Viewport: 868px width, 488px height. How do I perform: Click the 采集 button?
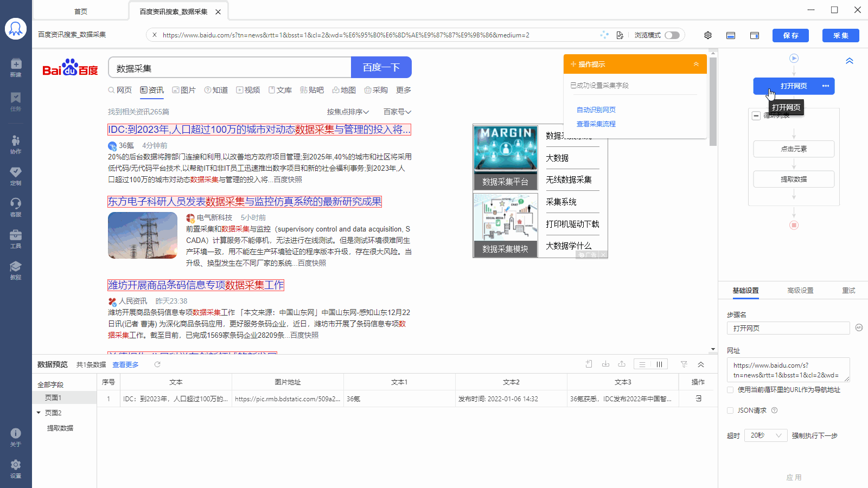pyautogui.click(x=841, y=35)
